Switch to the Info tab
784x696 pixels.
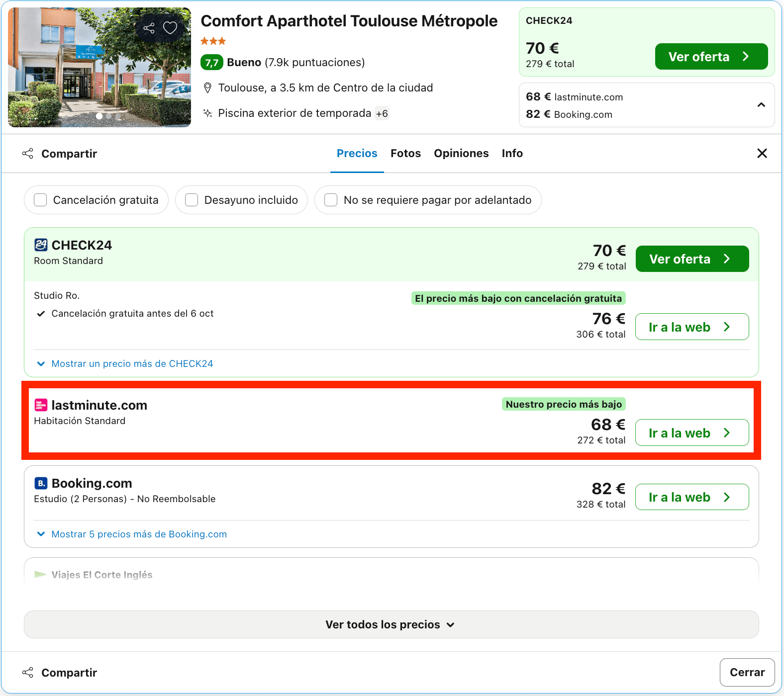pyautogui.click(x=512, y=154)
